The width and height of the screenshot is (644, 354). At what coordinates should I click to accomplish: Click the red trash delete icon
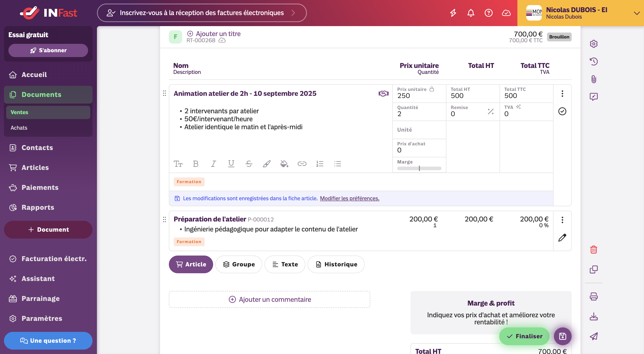pos(594,250)
